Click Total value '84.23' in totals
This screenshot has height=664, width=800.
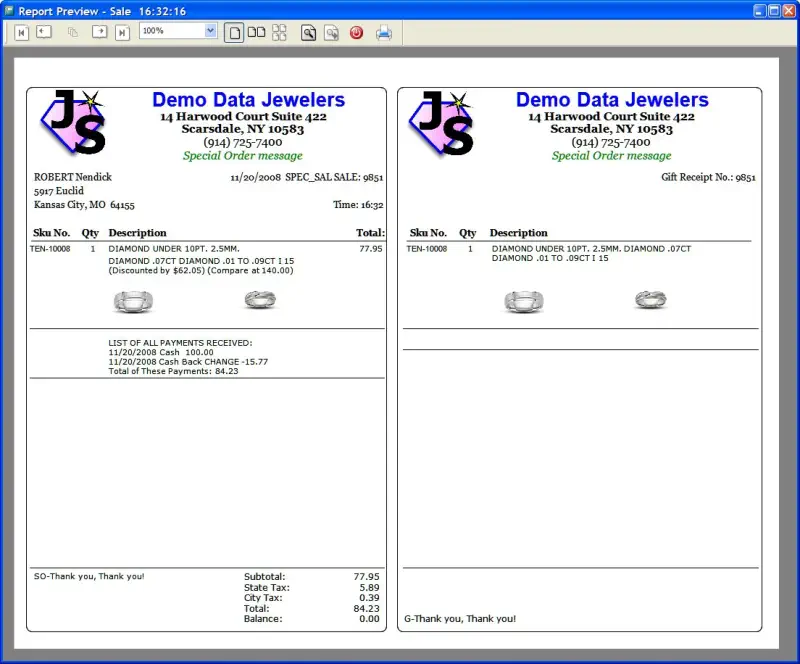[366, 608]
